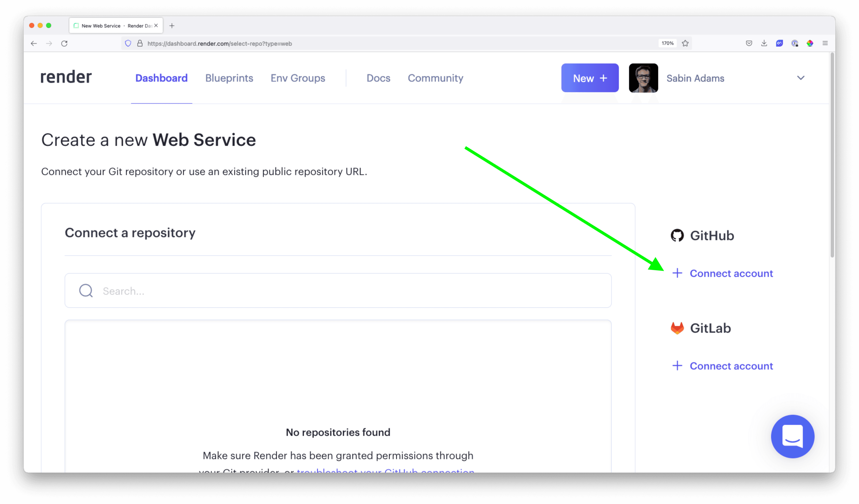This screenshot has width=859, height=504.
Task: Open a new browser tab
Action: coord(172,26)
